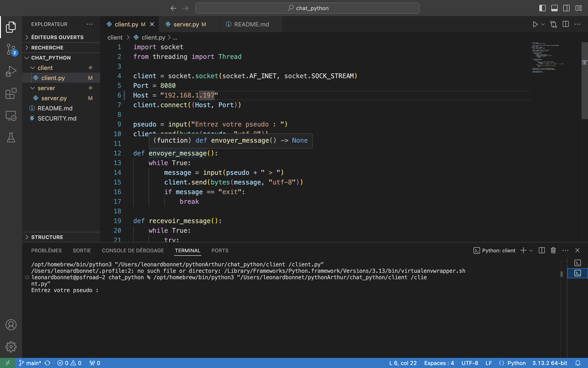Open Run and Debug view

[x=11, y=71]
